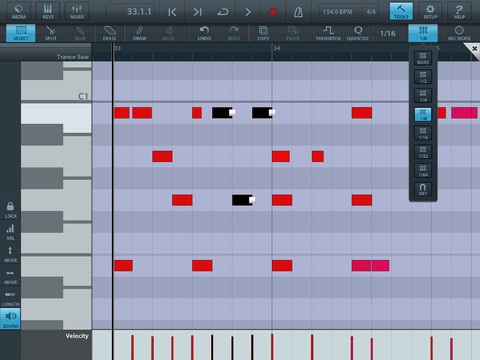This screenshot has height=360, width=480.
Task: Set snap grid to 1/32
Action: (423, 152)
